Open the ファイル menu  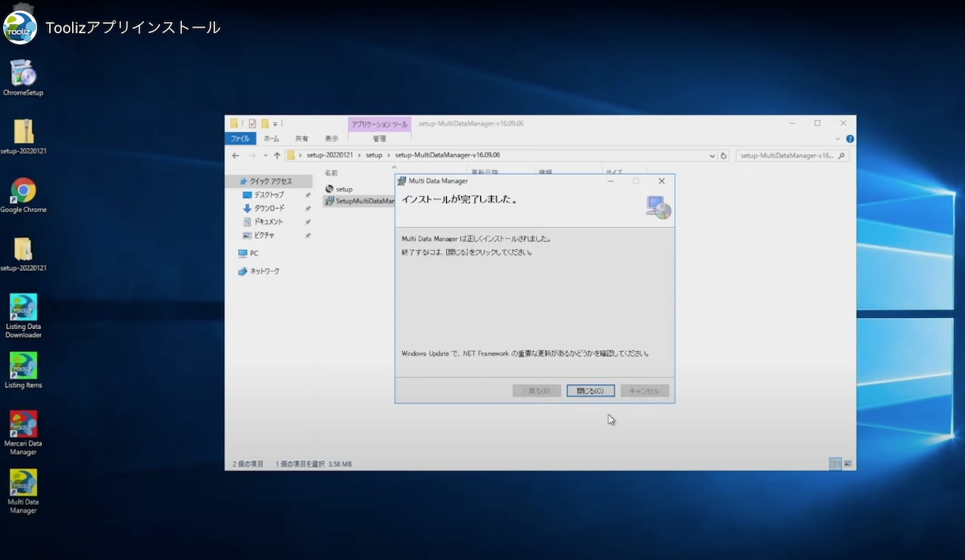coord(240,138)
